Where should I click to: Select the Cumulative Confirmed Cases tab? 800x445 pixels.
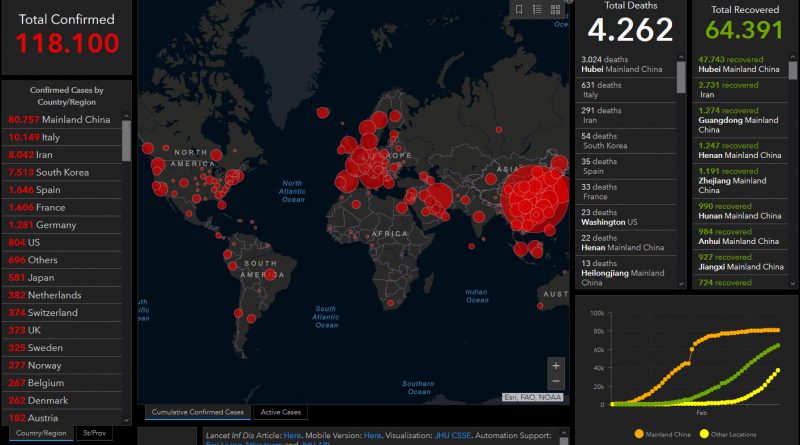pos(196,412)
